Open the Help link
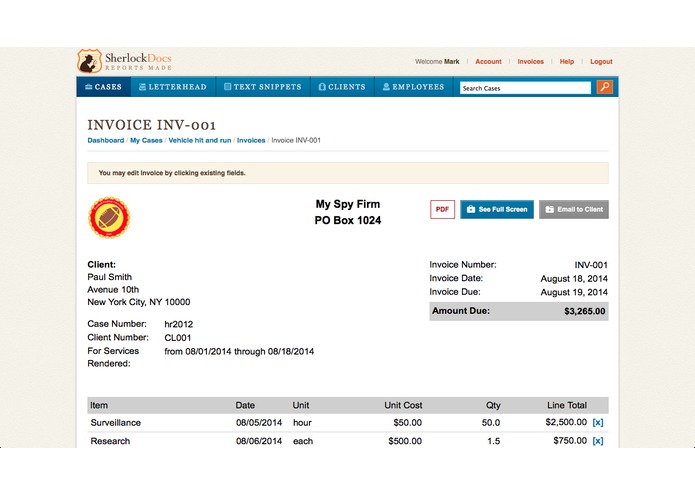Screen dimensions: 695x494 coord(566,62)
